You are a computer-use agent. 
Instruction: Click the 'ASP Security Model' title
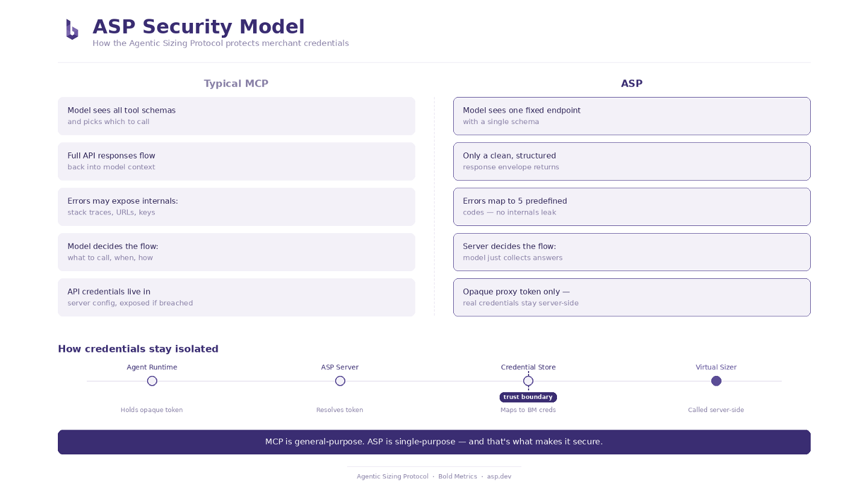click(x=198, y=27)
